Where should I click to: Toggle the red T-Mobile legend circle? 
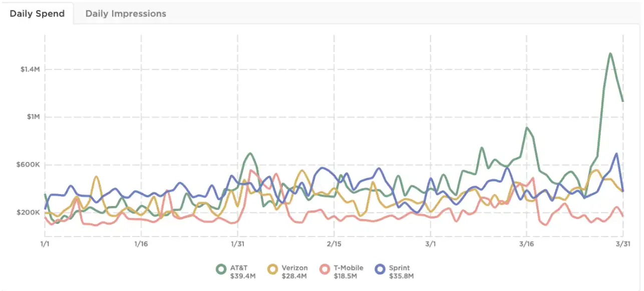[x=326, y=269]
